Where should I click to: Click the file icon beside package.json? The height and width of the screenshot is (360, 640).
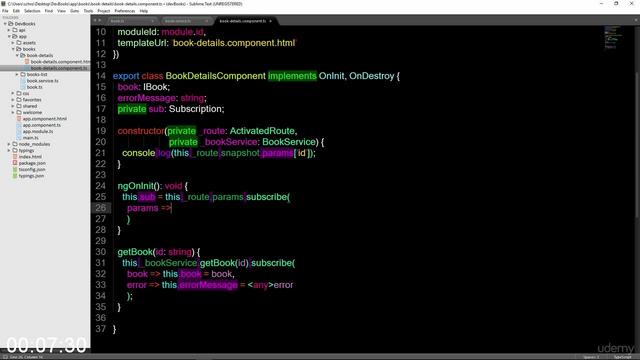coord(15,163)
